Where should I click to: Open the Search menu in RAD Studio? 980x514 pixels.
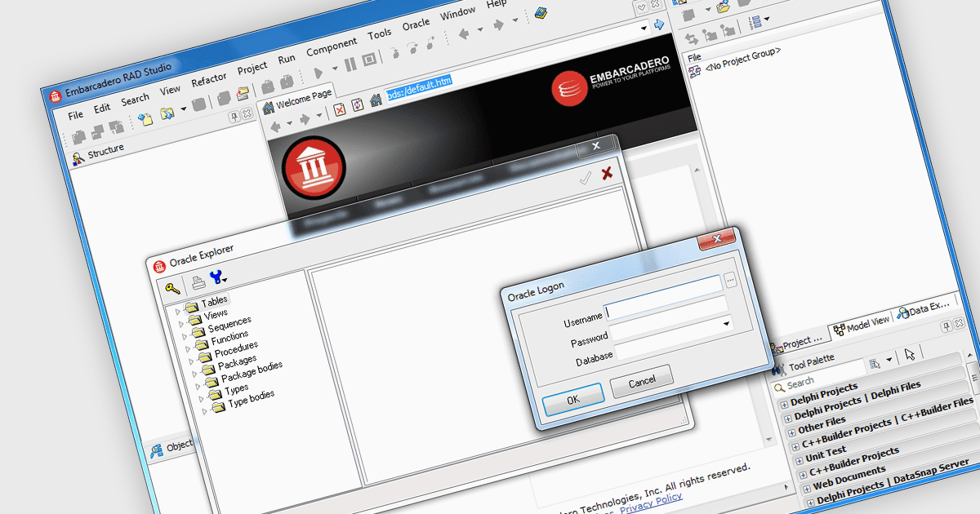pos(135,100)
